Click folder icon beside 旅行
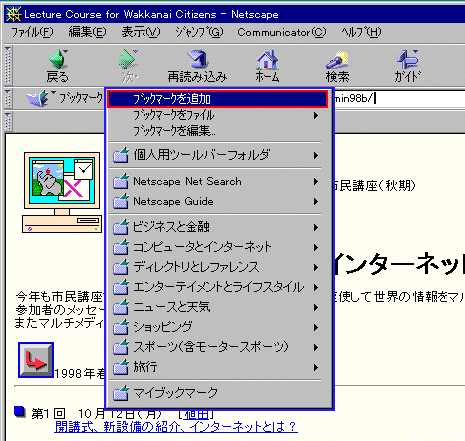Screen dimensions: 465x441 (x=121, y=367)
